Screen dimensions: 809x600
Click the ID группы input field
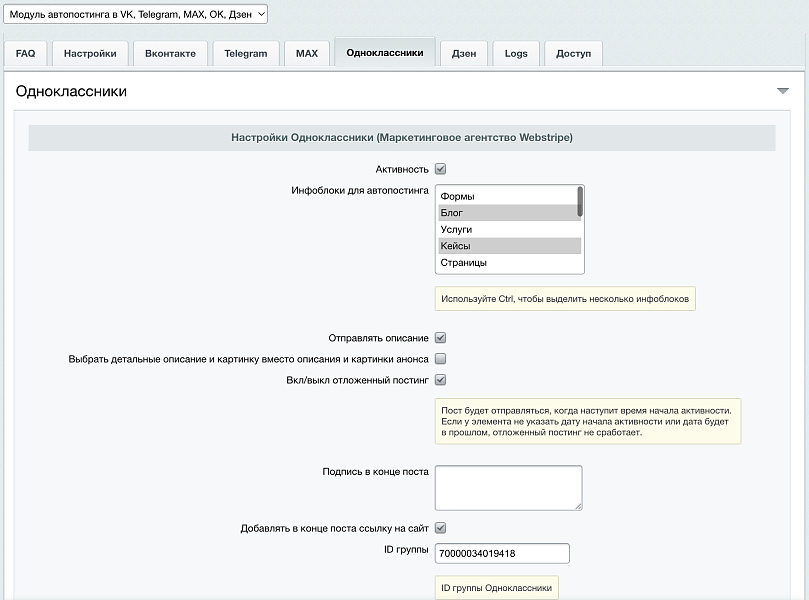(503, 553)
